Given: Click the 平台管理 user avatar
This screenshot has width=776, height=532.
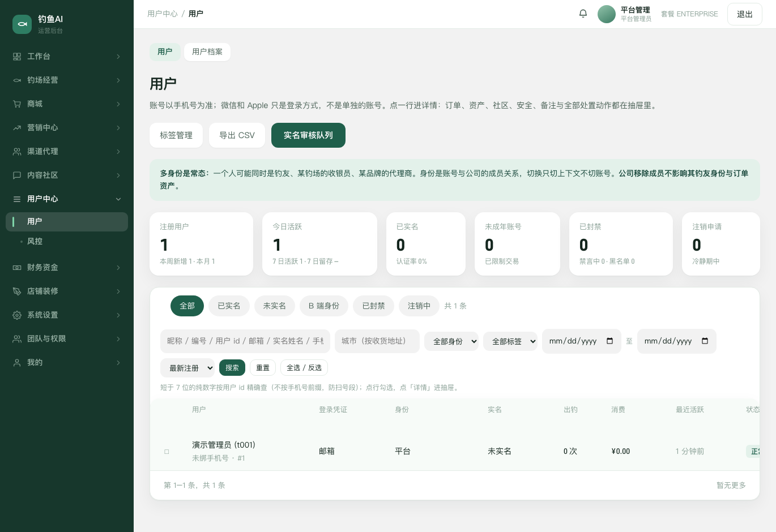Looking at the screenshot, I should tap(607, 14).
